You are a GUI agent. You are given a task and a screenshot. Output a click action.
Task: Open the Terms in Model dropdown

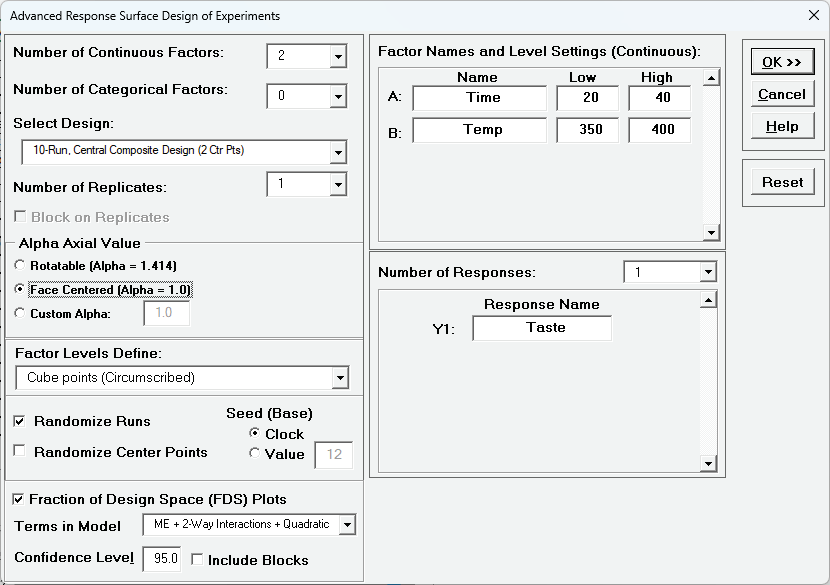pos(345,525)
